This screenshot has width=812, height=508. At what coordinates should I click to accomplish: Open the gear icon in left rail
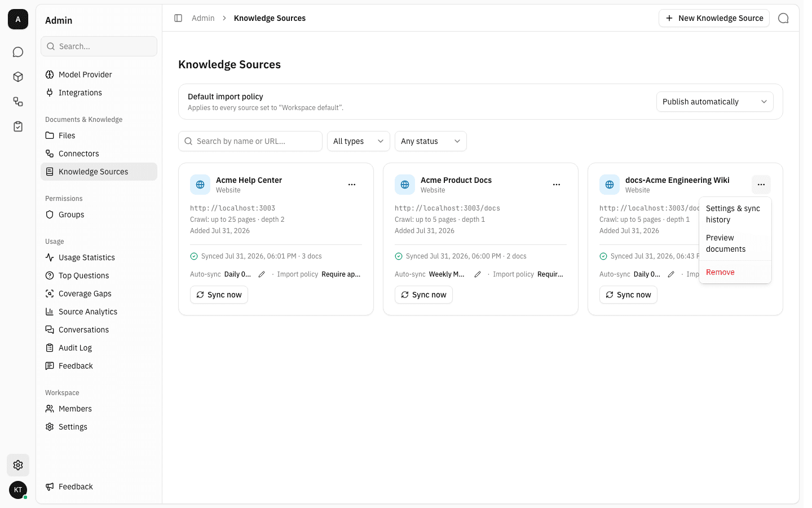(x=18, y=465)
